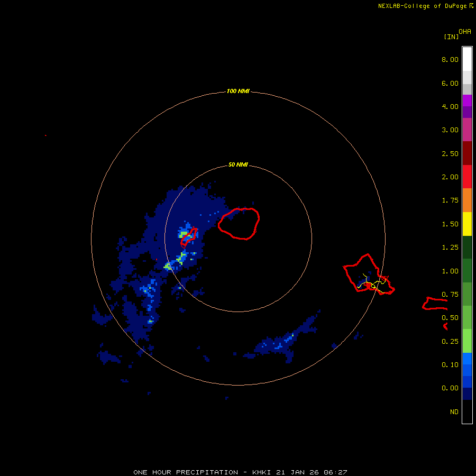Viewport: 476px width, 476px height.
Task: Select the pink legend swatch near 3.00
Action: click(x=467, y=130)
